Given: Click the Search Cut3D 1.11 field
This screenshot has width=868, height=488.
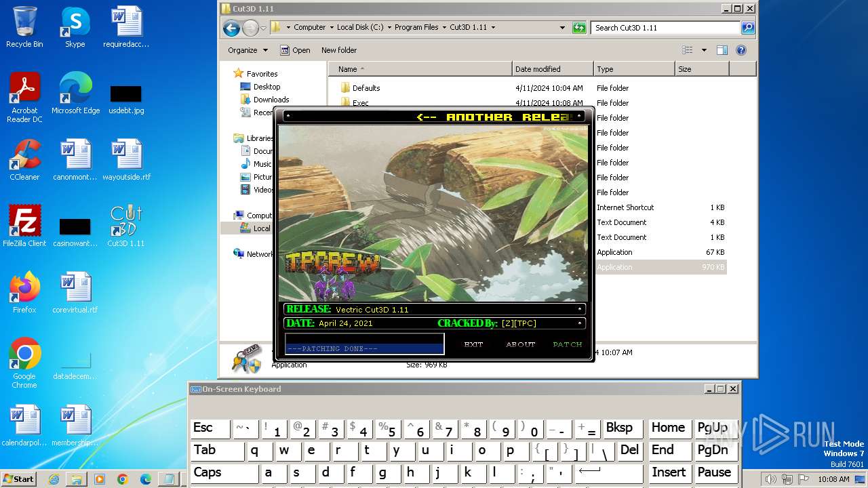Looking at the screenshot, I should [666, 28].
